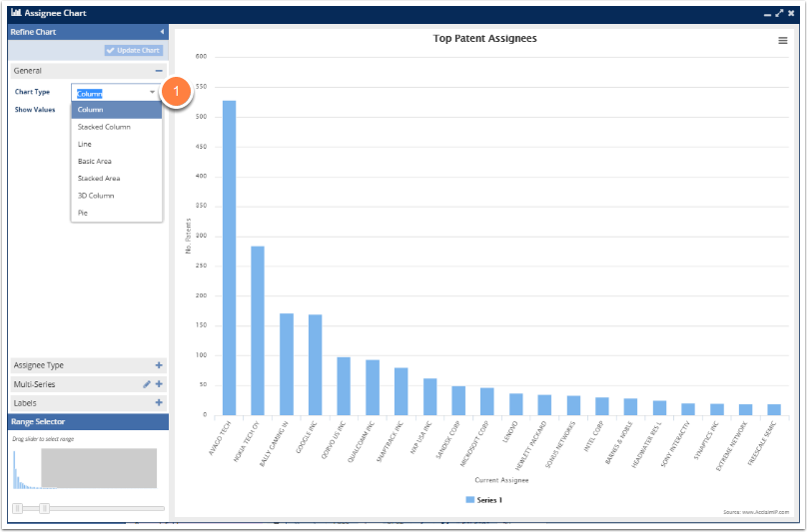Viewport: 807px width, 532px height.
Task: Collapse the General section minus icon
Action: pos(159,71)
